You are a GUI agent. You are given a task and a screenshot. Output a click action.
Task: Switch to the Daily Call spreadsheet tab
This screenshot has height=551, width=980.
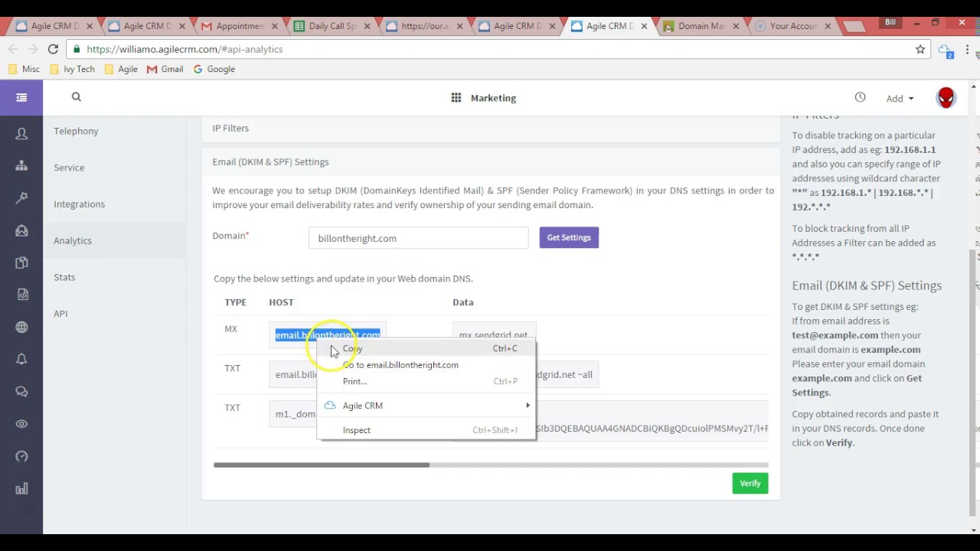(331, 26)
